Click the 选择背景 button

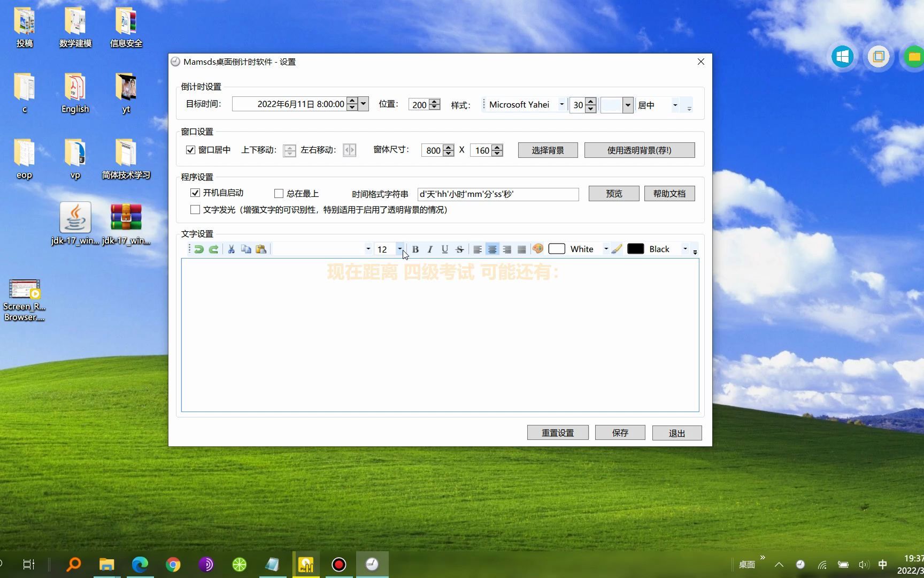548,150
